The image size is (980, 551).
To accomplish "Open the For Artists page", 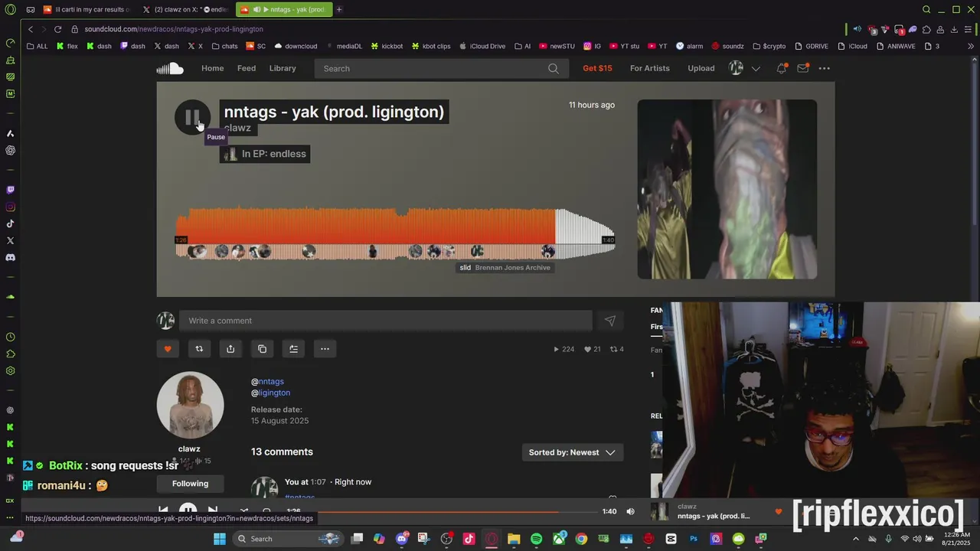I will click(649, 68).
